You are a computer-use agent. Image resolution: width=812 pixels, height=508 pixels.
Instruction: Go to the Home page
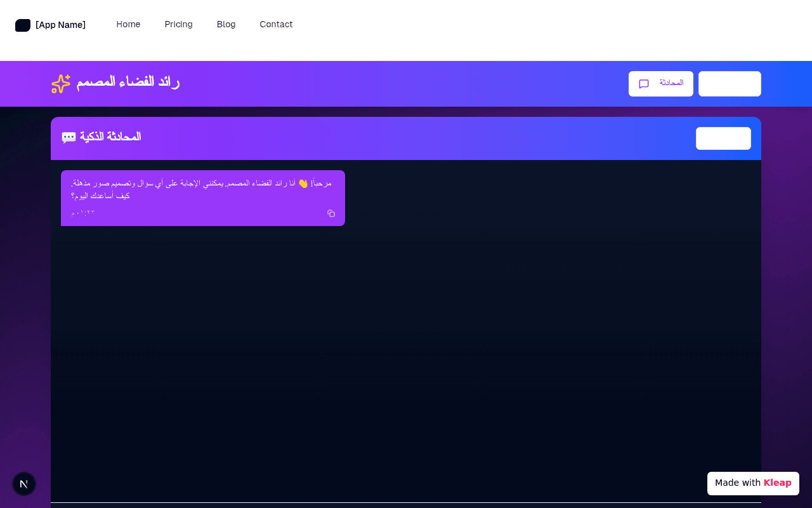click(x=128, y=24)
